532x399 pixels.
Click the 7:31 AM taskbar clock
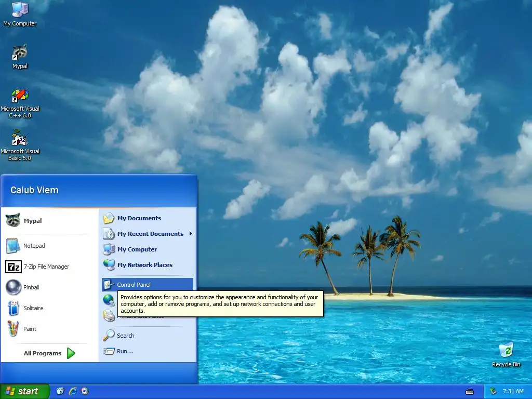click(x=513, y=391)
